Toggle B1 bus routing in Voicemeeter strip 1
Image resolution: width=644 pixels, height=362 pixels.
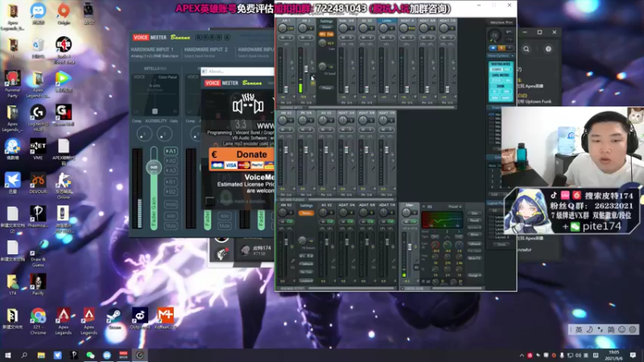tap(171, 182)
